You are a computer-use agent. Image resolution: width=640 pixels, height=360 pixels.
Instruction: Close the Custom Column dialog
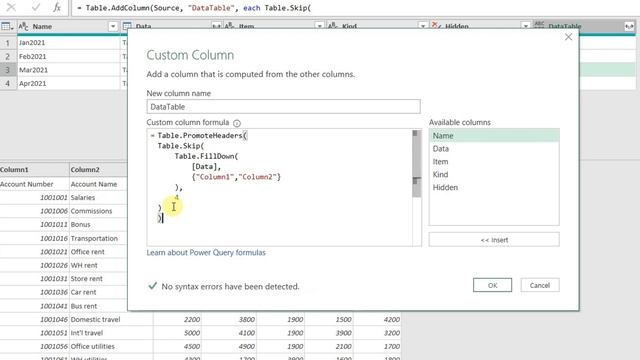click(568, 37)
